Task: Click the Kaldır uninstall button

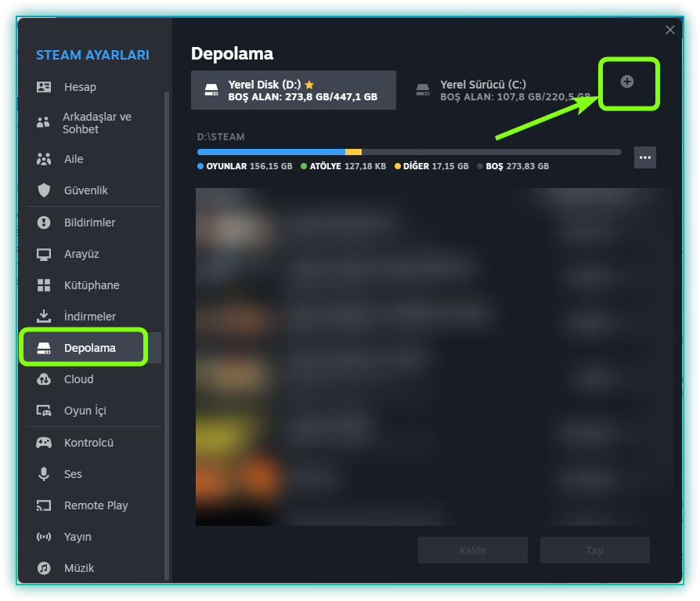Action: click(473, 550)
